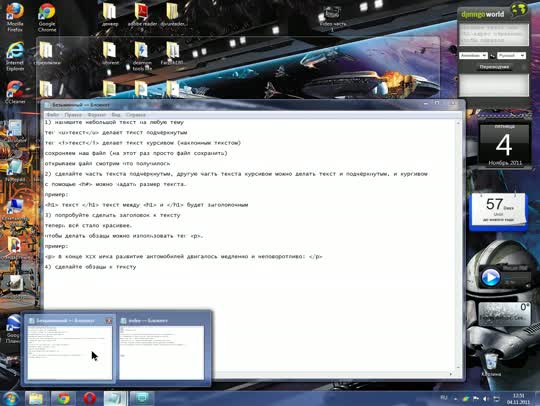The height and width of the screenshot is (406, 540).
Task: Click the django world globe logo
Action: pos(519,10)
